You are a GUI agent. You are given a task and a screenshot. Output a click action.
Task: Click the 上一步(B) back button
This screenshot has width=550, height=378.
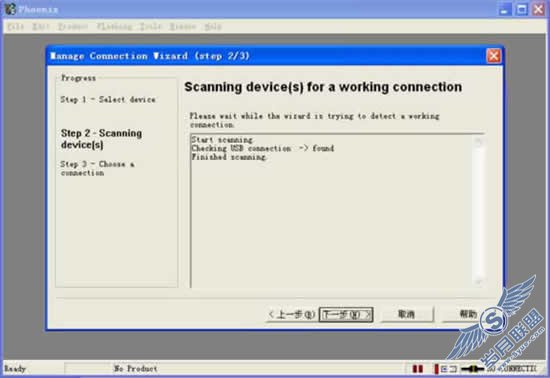click(x=292, y=315)
